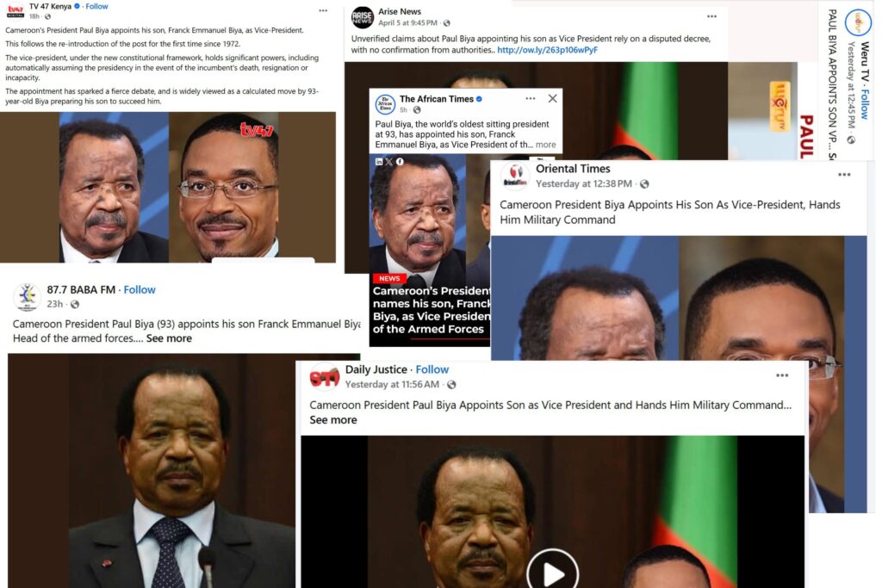Expand the 87.7 BABA FM post with See more

pyautogui.click(x=169, y=337)
